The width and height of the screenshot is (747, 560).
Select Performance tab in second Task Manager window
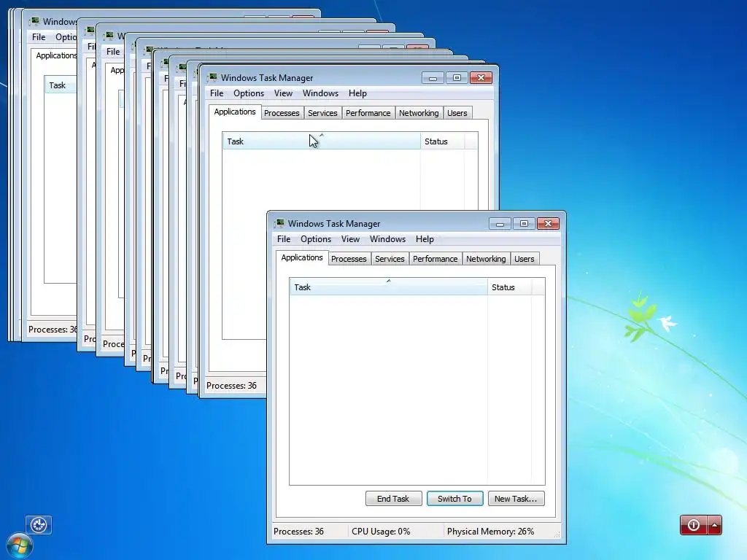tap(368, 113)
